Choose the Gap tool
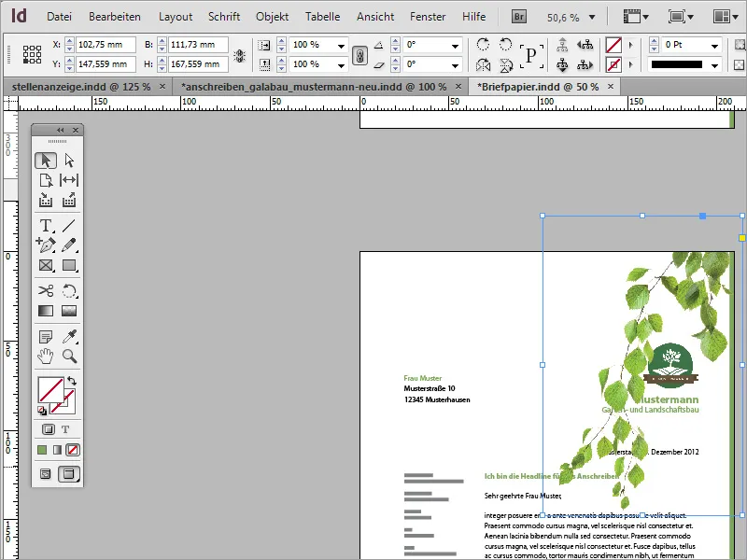Image resolution: width=747 pixels, height=560 pixels. coord(69,180)
